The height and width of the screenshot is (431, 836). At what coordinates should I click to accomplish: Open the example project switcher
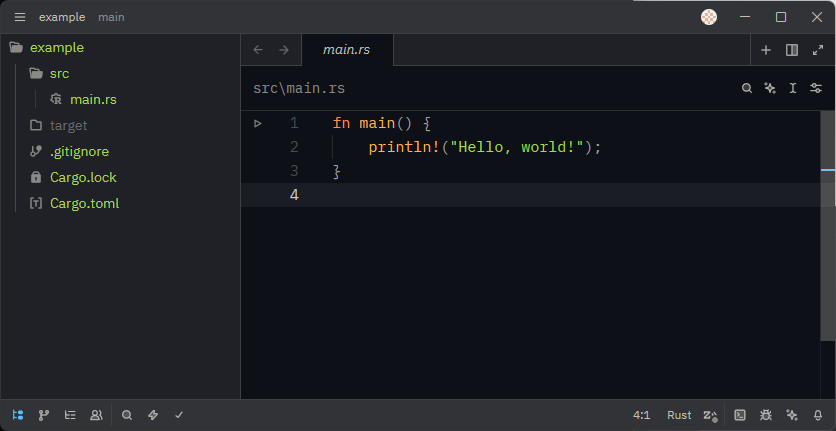click(x=62, y=17)
